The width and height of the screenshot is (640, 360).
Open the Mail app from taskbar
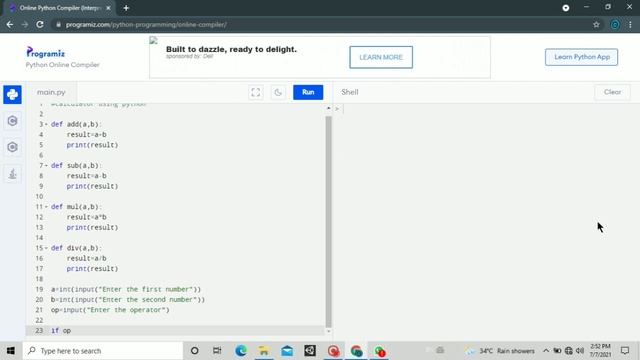click(x=287, y=351)
